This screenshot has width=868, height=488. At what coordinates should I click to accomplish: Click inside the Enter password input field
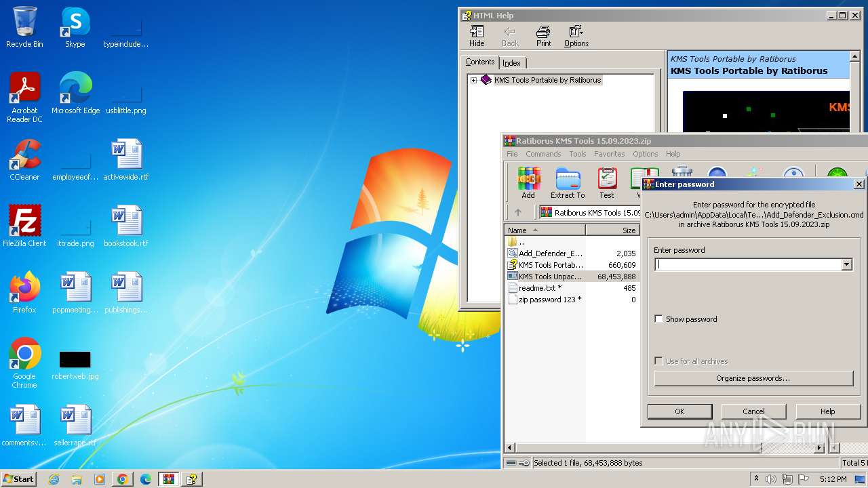tap(748, 265)
